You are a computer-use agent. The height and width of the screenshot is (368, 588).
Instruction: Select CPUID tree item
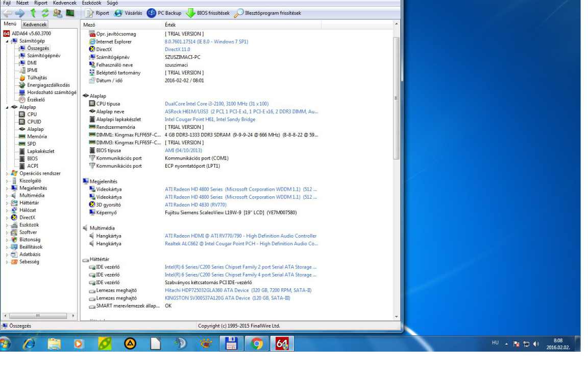[x=34, y=122]
